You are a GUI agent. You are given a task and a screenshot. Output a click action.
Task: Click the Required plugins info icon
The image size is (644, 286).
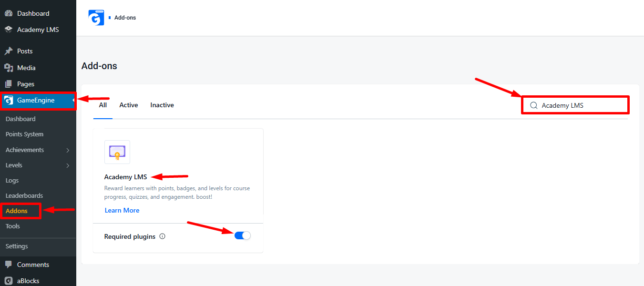162,236
